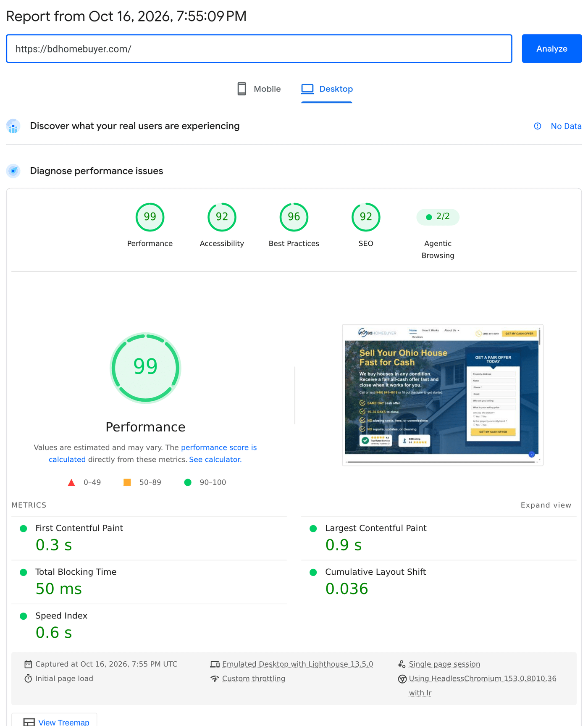588x726 pixels.
Task: Click the First Contentful Paint green dot
Action: pos(24,529)
